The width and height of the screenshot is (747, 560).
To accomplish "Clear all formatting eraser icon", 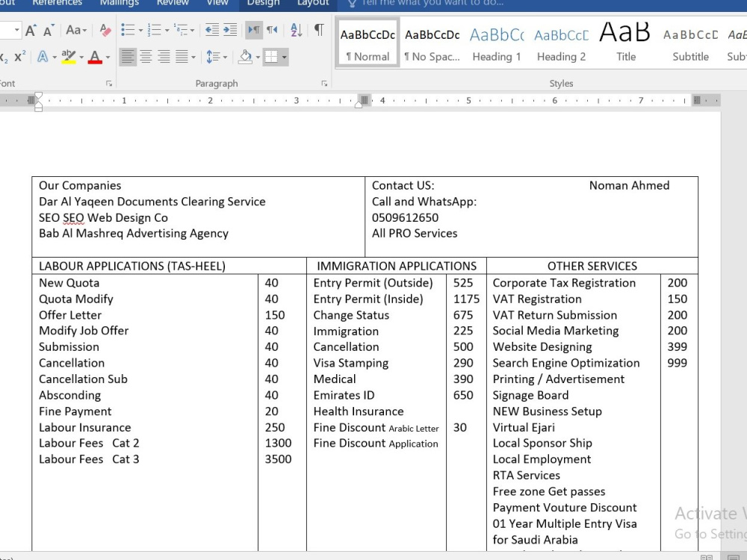I will tap(105, 31).
